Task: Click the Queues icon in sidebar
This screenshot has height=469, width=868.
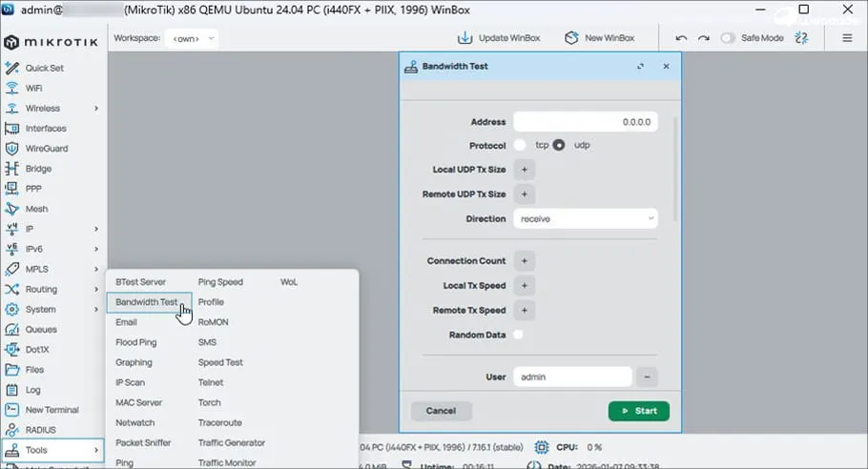Action: click(12, 330)
